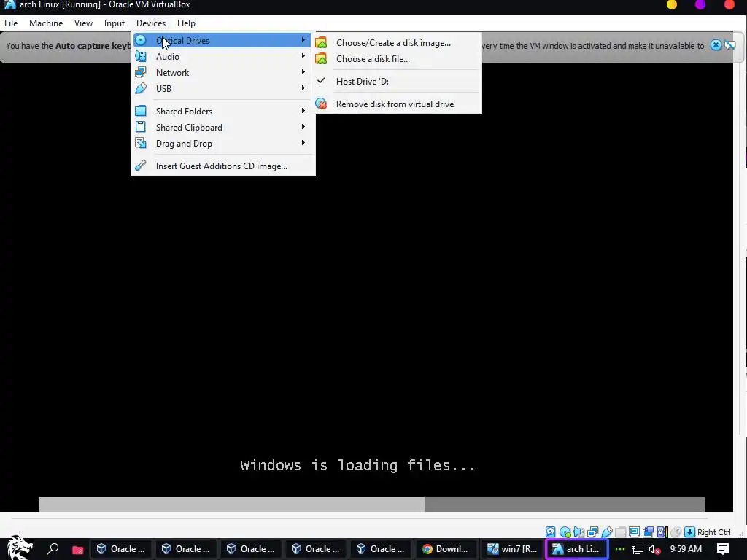Click the Shared Folders folder icon
747x560 pixels.
point(141,111)
